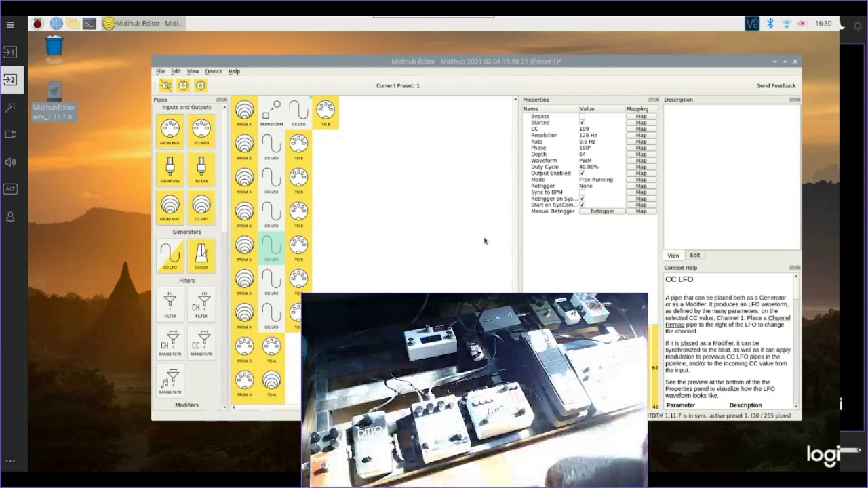This screenshot has width=868, height=488.
Task: Toggle the Retrigger on Sys... checkbox
Action: coord(582,199)
